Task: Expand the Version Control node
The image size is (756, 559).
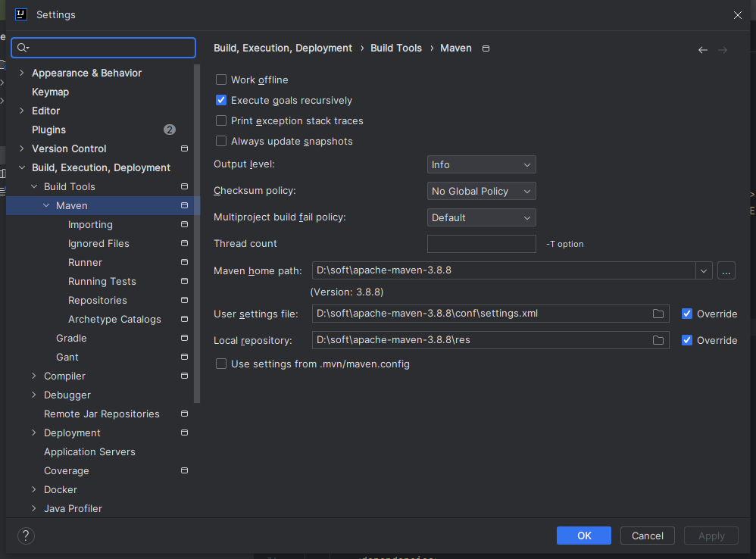Action: 22,148
